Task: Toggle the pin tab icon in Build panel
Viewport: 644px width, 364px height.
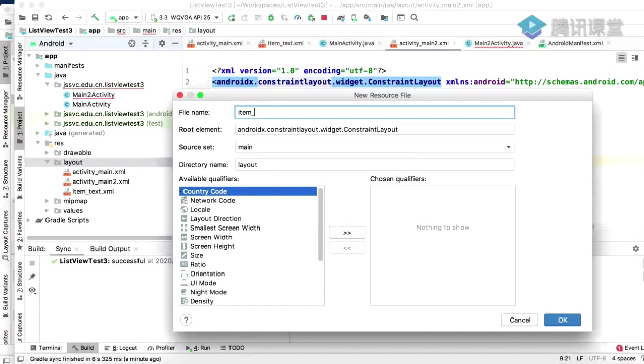Action: (32, 277)
